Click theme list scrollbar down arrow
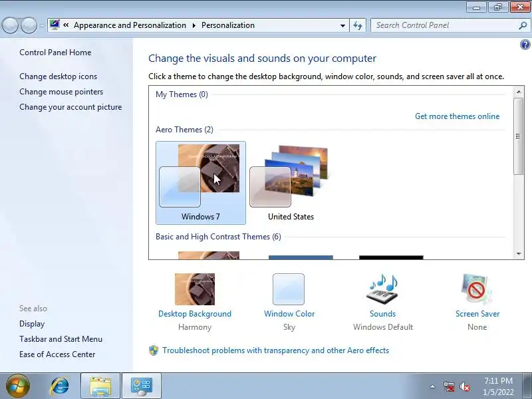Viewport: 532px width, 399px height. point(519,253)
